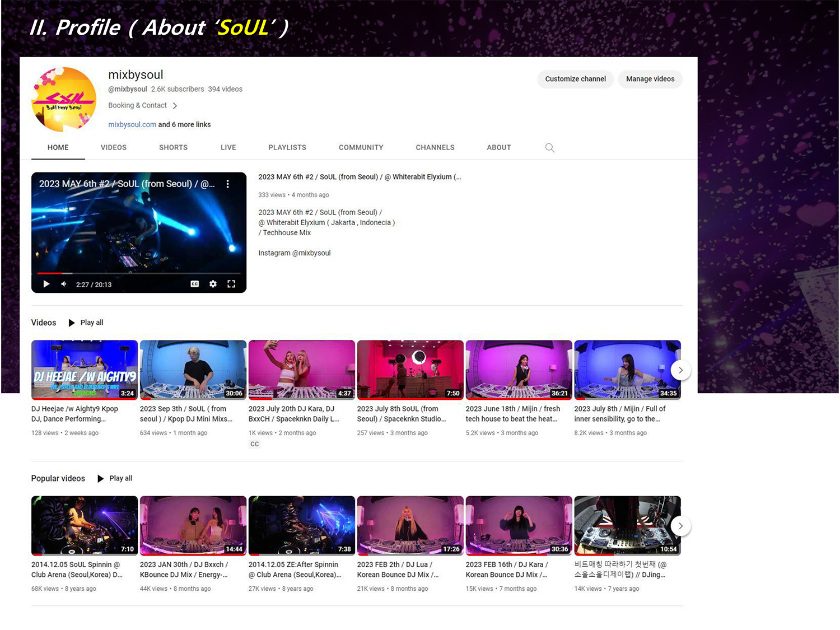
Task: Toggle closed captions on featured video
Action: coord(195,284)
